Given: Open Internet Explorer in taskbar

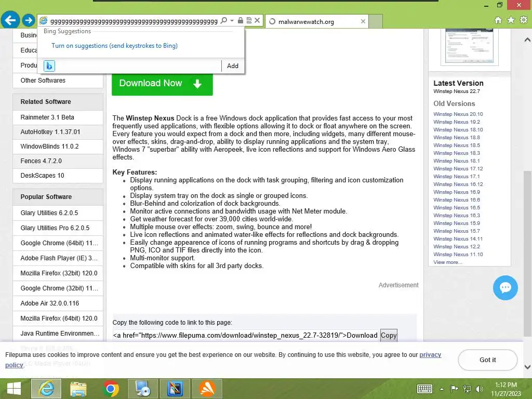Looking at the screenshot, I should (46, 389).
